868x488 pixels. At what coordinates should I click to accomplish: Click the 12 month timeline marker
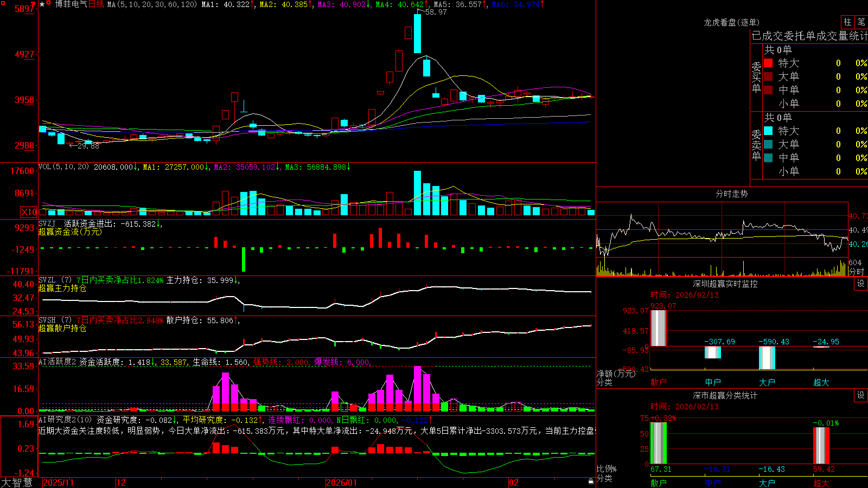pyautogui.click(x=122, y=482)
